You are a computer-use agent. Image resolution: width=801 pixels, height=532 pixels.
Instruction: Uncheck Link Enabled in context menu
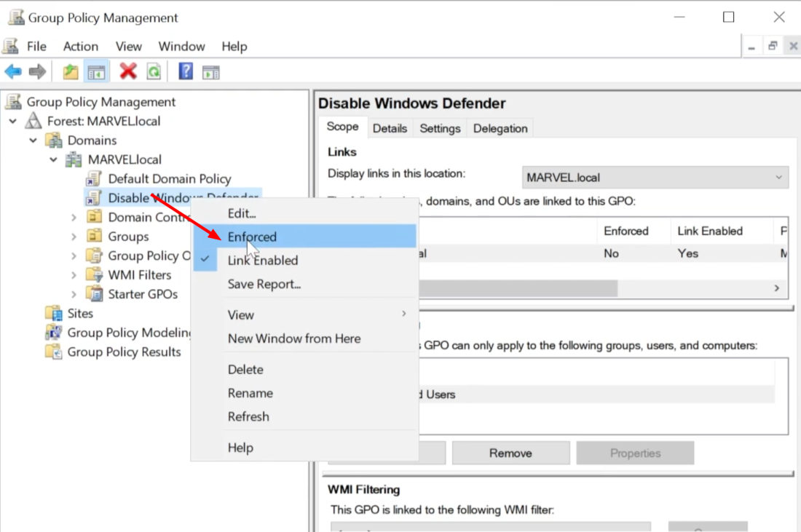click(262, 260)
